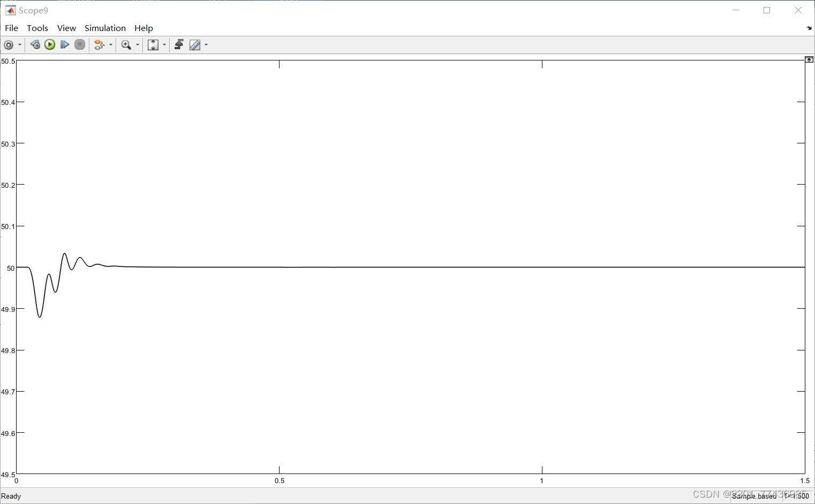Screen dimensions: 815x504
Task: Run the simulation with green play button
Action: [x=50, y=45]
